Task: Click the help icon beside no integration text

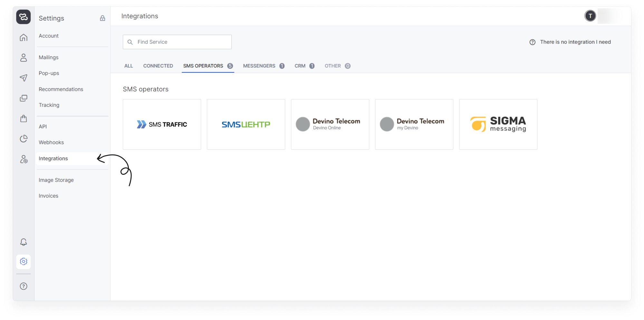Action: [x=533, y=42]
